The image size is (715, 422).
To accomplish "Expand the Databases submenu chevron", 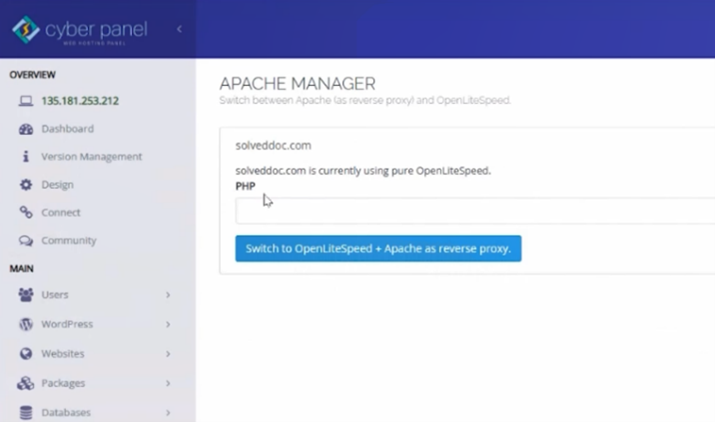I will click(x=168, y=413).
